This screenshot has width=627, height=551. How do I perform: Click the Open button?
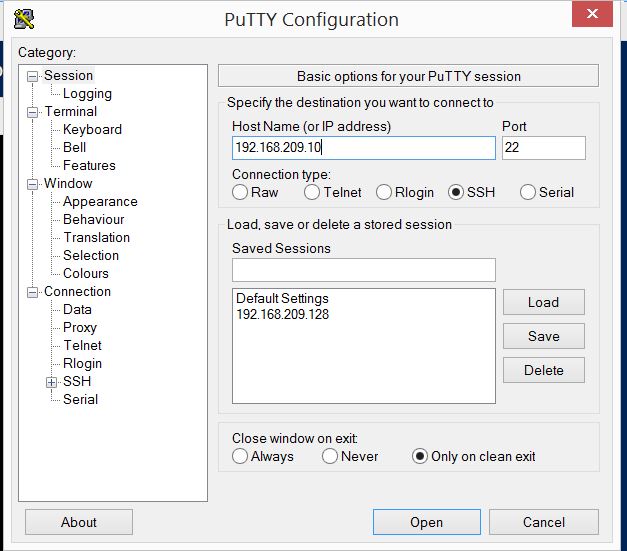tap(427, 522)
